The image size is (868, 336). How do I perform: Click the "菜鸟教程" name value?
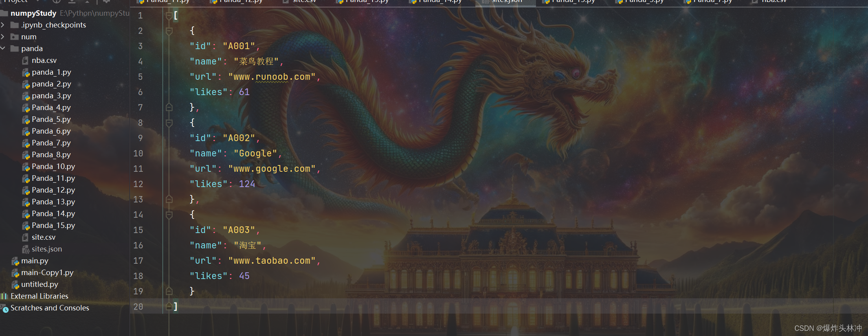tap(256, 62)
